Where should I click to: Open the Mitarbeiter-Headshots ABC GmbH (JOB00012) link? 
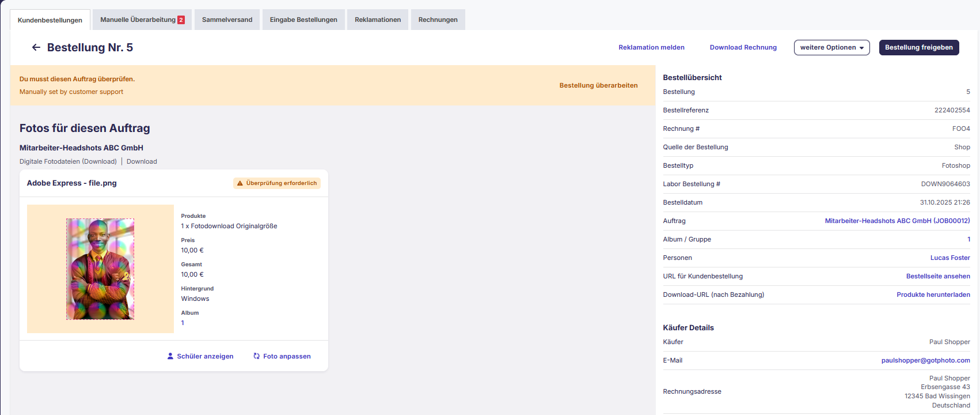tap(897, 221)
